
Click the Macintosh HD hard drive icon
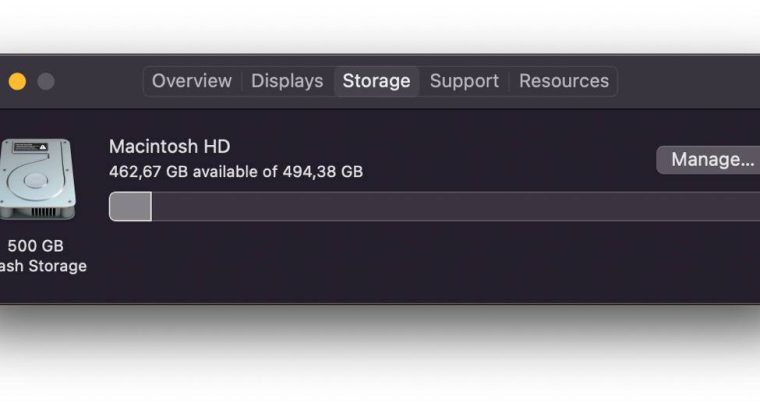(x=37, y=179)
